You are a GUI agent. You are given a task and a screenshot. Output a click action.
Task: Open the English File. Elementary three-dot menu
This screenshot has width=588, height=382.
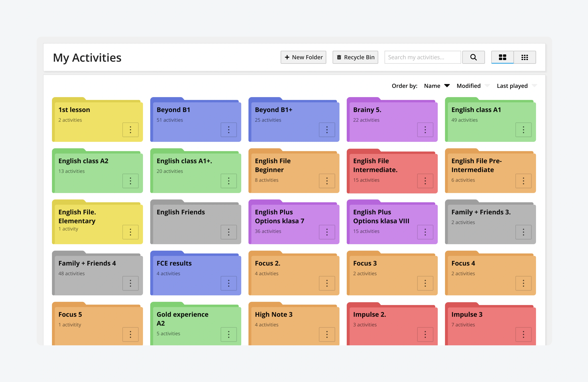(x=130, y=232)
